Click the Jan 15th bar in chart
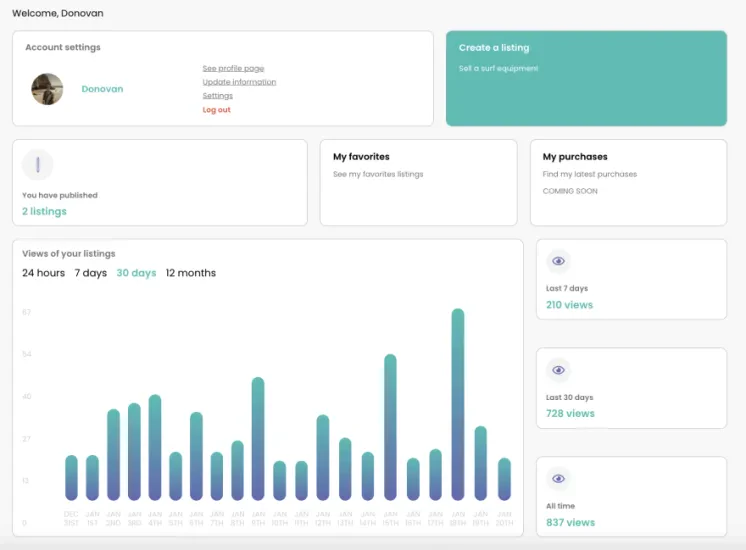This screenshot has height=550, width=746. (x=390, y=427)
